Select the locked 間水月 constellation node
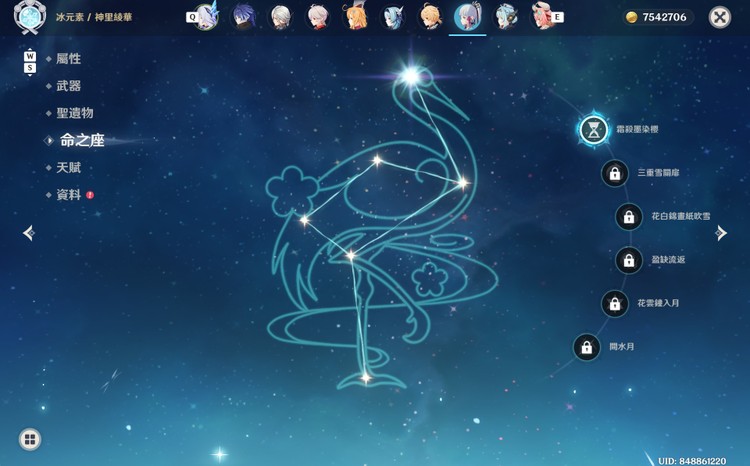750x466 pixels. [586, 347]
